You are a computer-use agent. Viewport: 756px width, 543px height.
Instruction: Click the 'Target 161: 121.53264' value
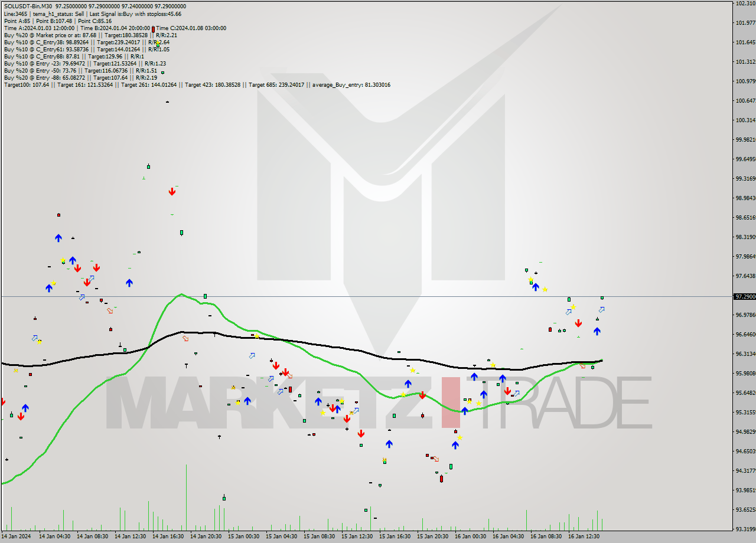click(x=85, y=84)
